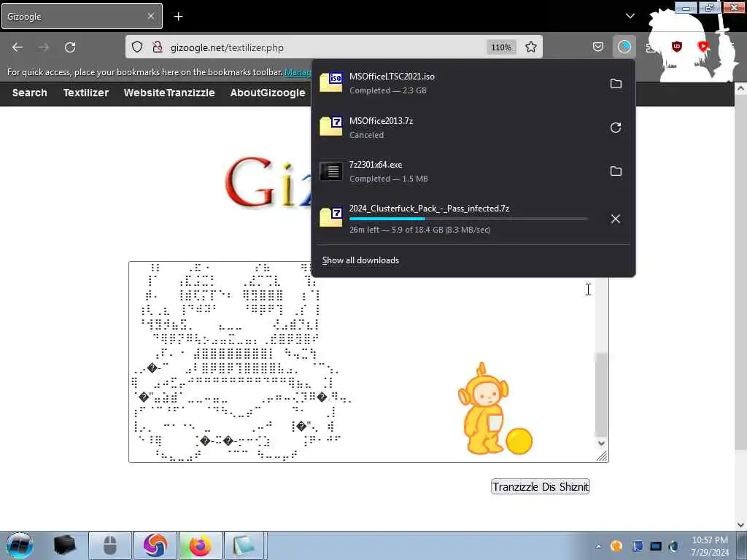Switch to Firefox in the taskbar
This screenshot has height=560, width=747.
point(200,545)
